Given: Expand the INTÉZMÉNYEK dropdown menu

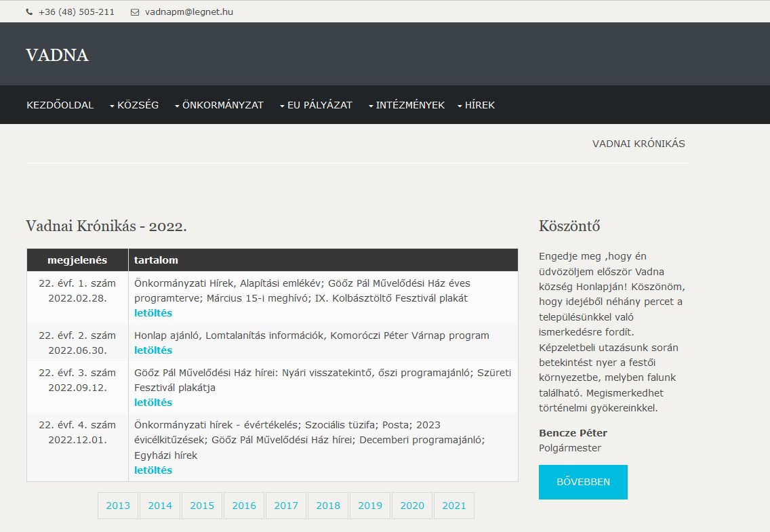Looking at the screenshot, I should [407, 105].
